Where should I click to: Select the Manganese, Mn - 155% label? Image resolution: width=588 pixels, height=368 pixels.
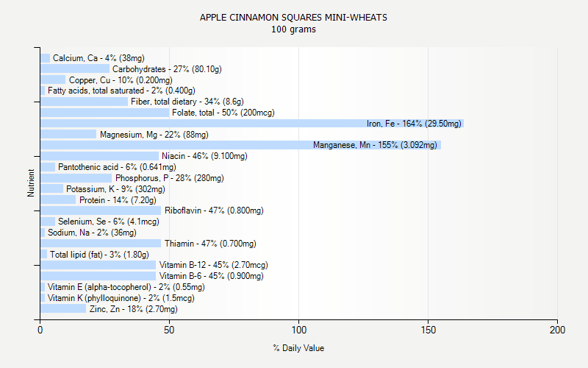coord(375,145)
